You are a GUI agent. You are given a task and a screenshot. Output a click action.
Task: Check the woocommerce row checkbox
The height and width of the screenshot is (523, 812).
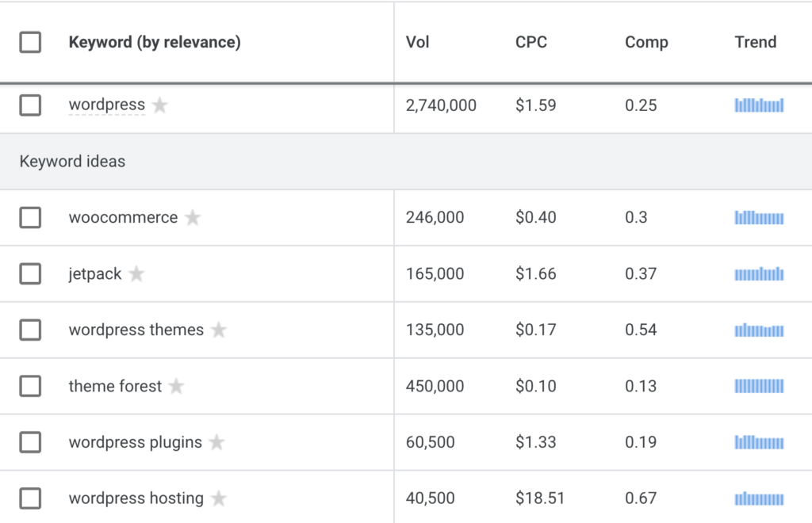30,217
